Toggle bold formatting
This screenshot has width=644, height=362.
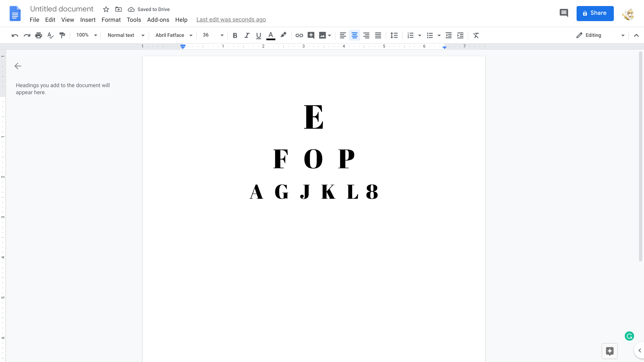[235, 35]
